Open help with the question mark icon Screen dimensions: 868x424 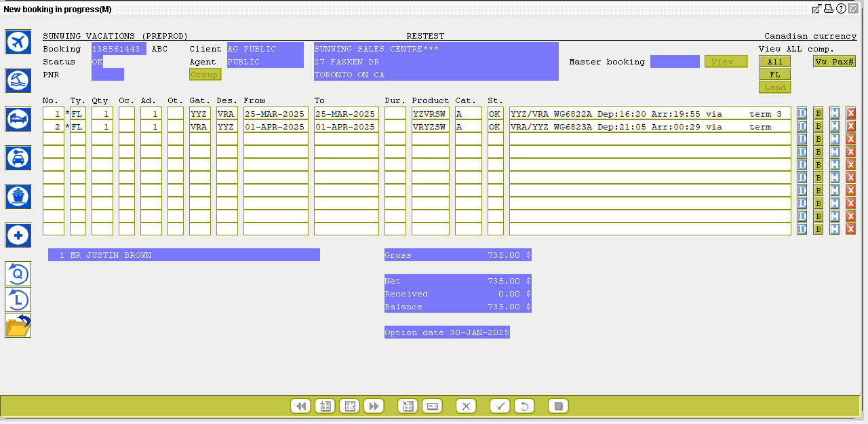[x=841, y=9]
